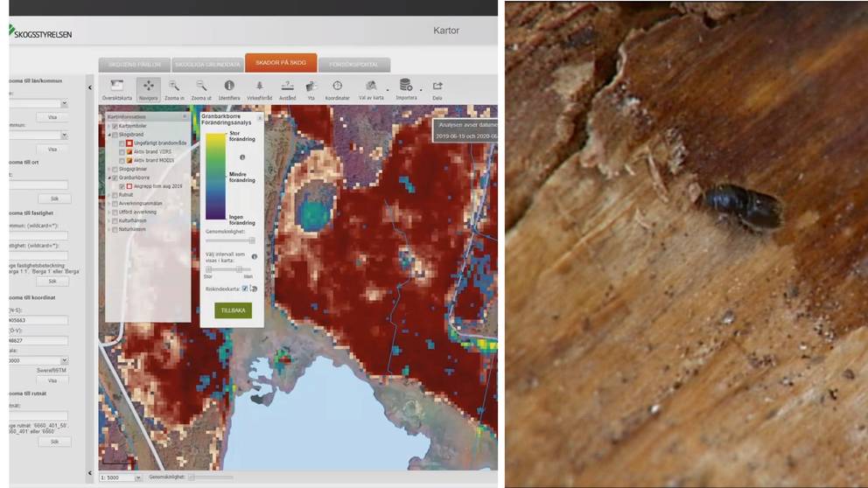The height and width of the screenshot is (488, 868).
Task: Select the Avstånd distance measuring tool
Action: (x=287, y=87)
